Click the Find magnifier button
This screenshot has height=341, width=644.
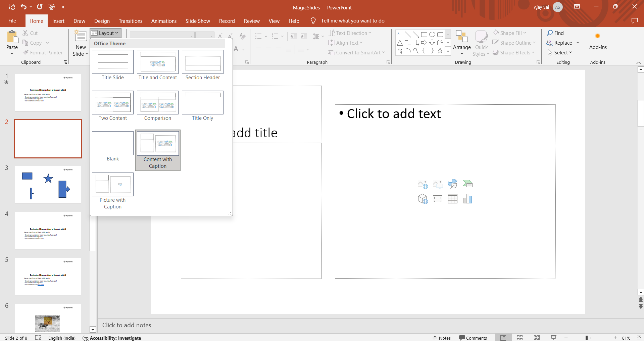555,33
